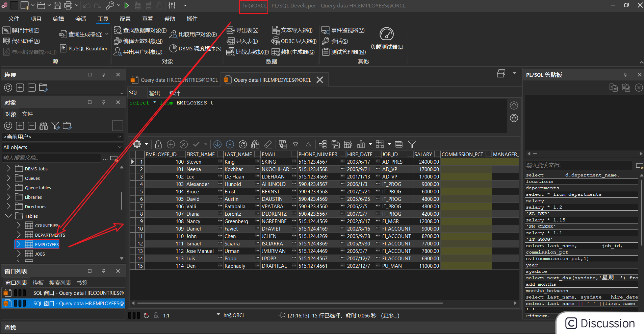Screen dimensions: 644x334
Task: Click the up-arrow circle beside SQL editor
Action: tap(514, 105)
